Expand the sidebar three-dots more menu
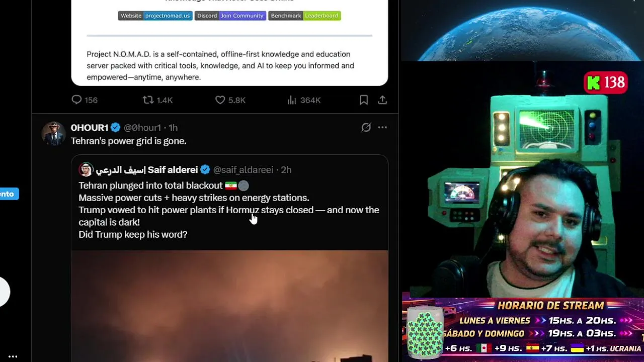The width and height of the screenshot is (644, 362). pos(13,356)
